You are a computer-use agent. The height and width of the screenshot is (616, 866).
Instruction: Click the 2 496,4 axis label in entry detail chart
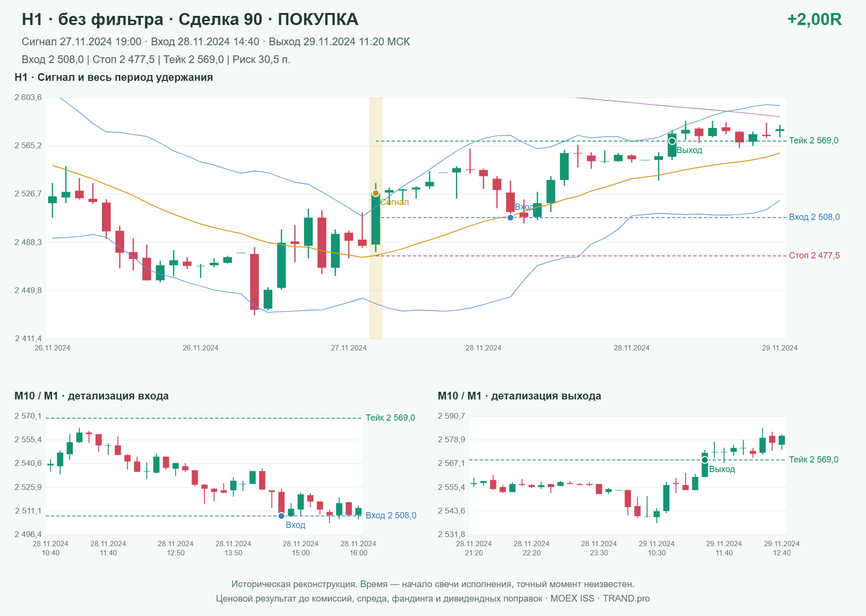[28, 535]
